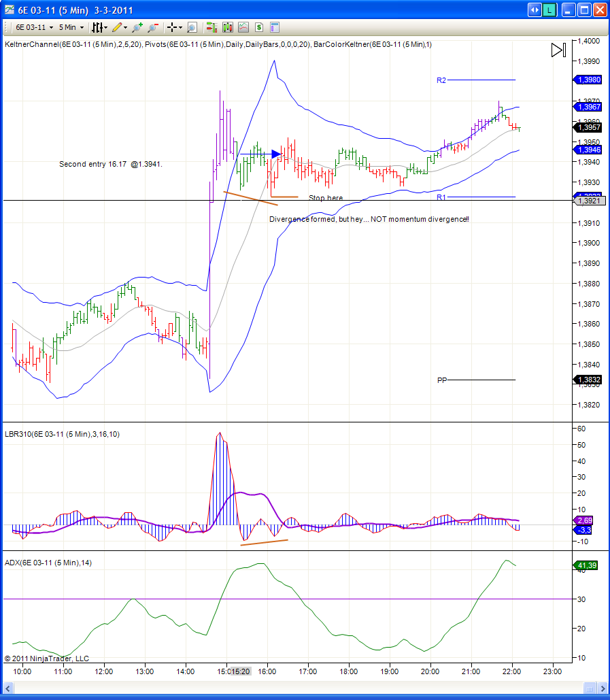Screen dimensions: 610x700
Task: Select the 'Second entry 16.17 @1.3941.' annotation
Action: (x=111, y=165)
